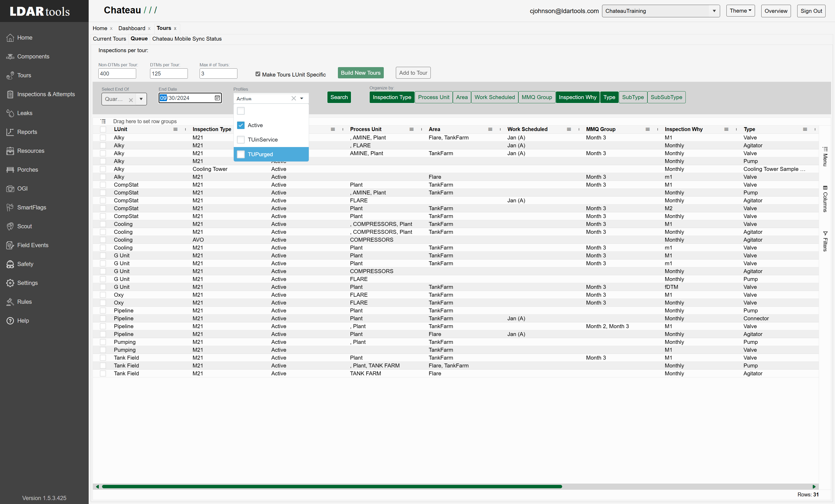Open Field Events section
The height and width of the screenshot is (504, 835).
27,245
